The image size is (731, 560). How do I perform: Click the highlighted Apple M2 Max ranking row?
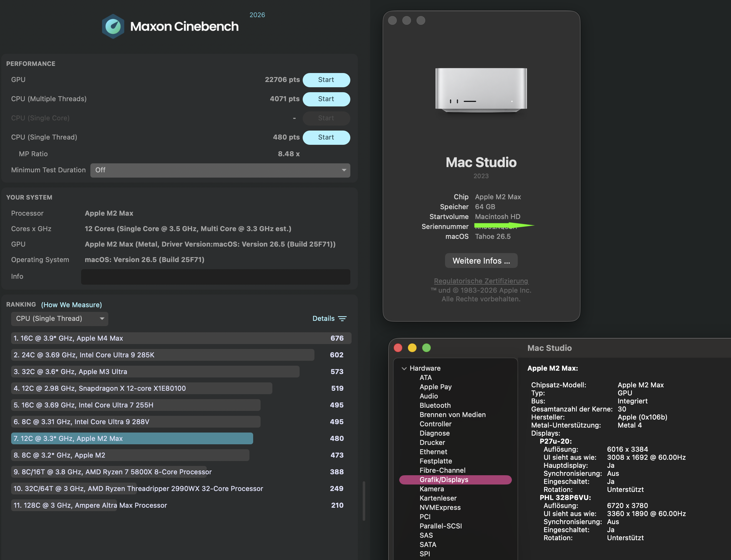coord(181,439)
